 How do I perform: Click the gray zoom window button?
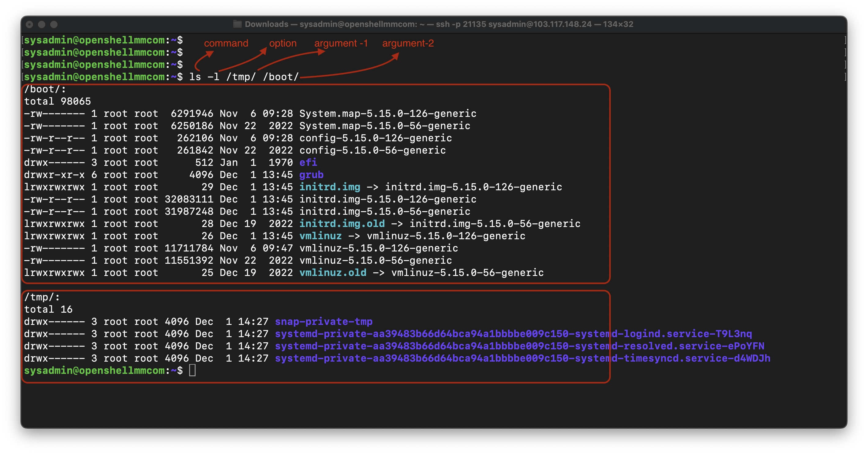click(x=54, y=24)
